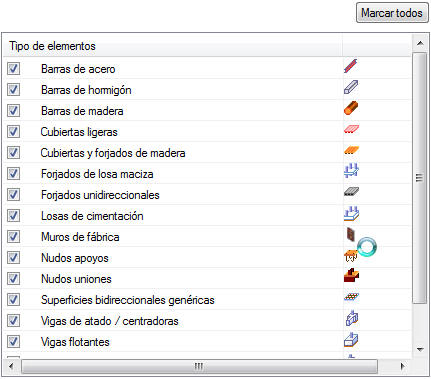Select the Losas de cimentación row text
Viewport: 431px width, 379px height.
coord(92,216)
